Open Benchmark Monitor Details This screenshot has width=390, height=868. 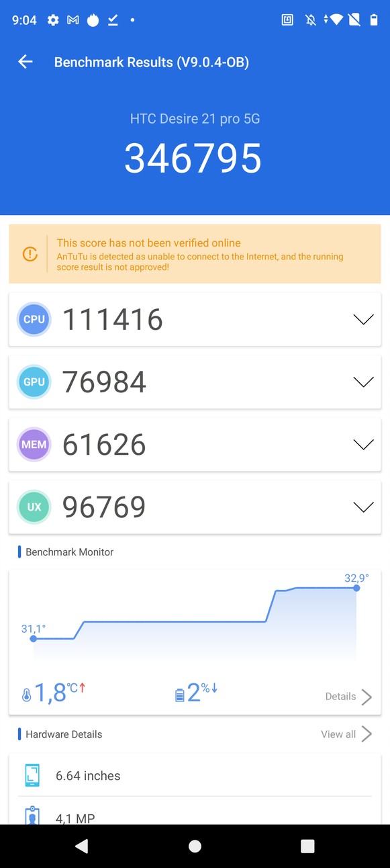[348, 697]
